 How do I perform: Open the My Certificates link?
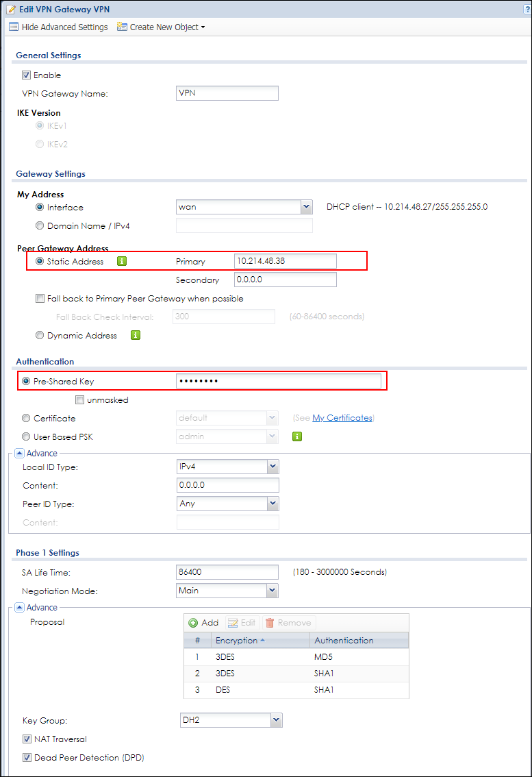(x=342, y=418)
